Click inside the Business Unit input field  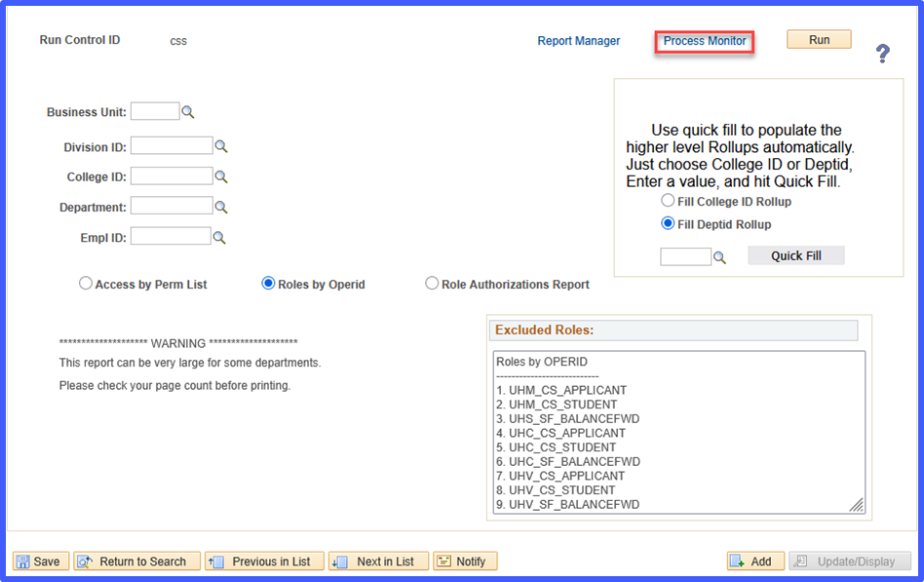(156, 111)
